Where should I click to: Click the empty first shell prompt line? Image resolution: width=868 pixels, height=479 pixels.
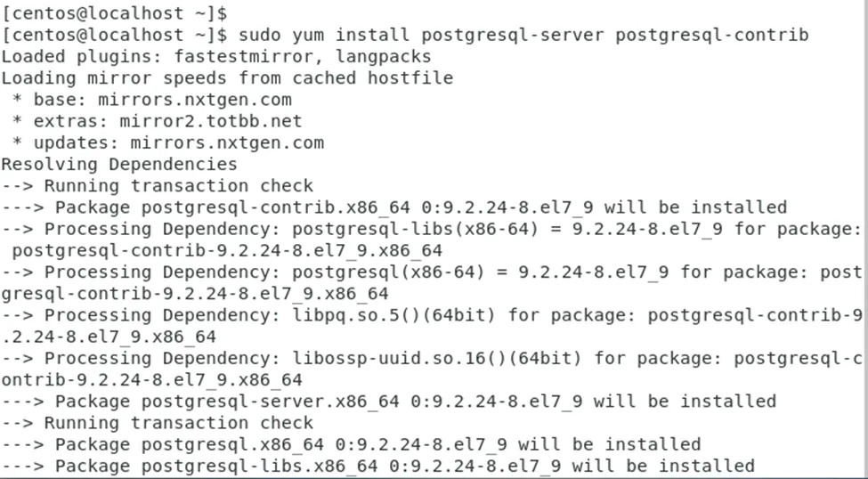114,13
